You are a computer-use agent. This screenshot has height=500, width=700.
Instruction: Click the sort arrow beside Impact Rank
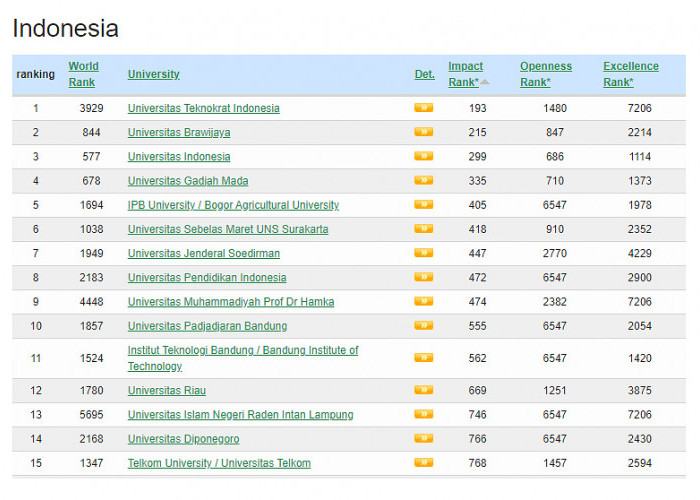pyautogui.click(x=485, y=82)
